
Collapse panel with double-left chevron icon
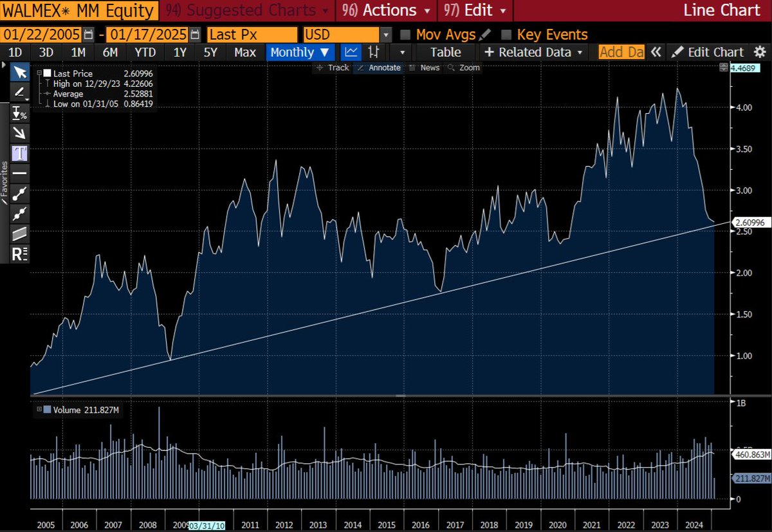[656, 52]
